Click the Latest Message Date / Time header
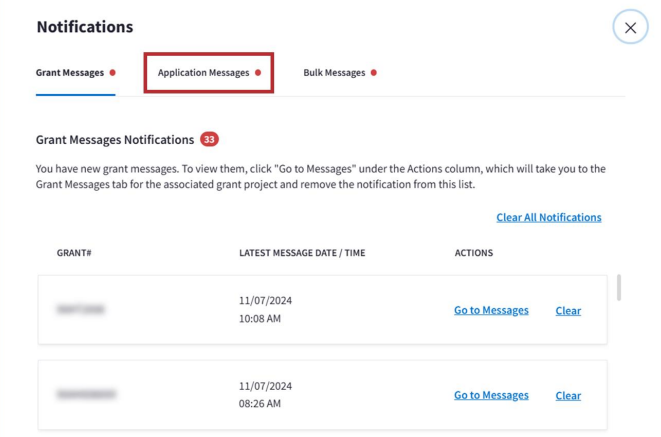661x437 pixels. (302, 253)
